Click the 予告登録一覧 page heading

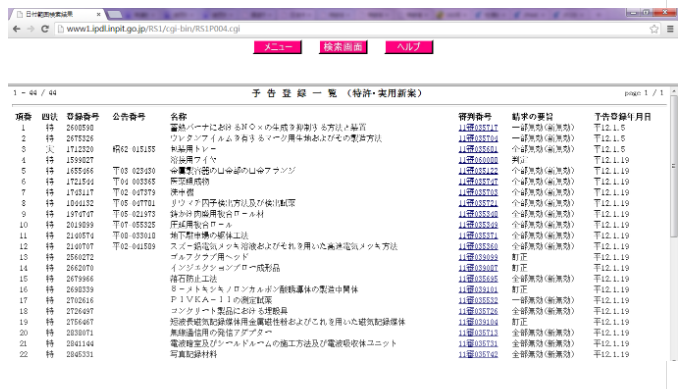point(337,93)
